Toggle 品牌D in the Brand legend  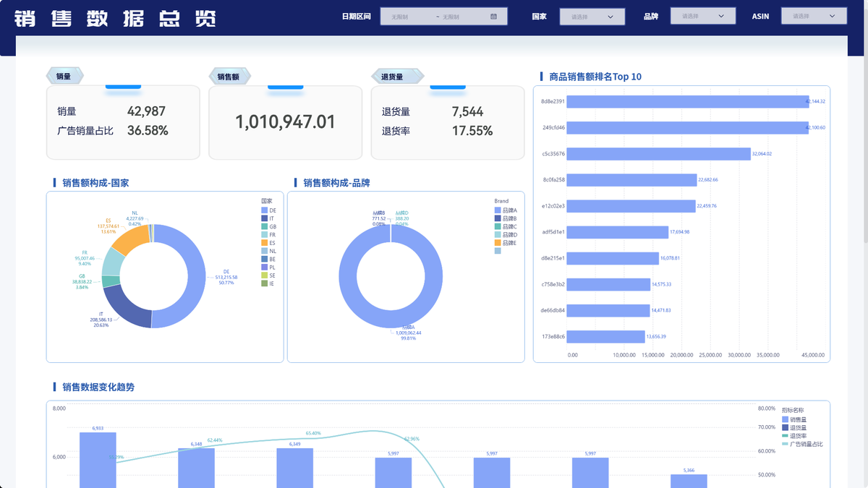point(506,234)
